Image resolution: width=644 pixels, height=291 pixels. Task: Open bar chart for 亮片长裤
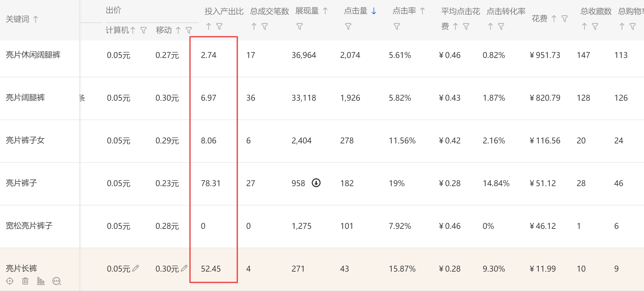tap(41, 281)
